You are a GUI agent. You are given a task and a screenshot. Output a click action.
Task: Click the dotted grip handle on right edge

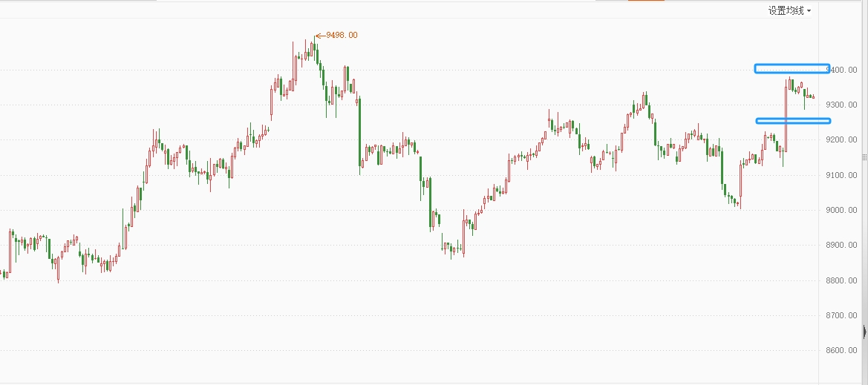(x=864, y=157)
